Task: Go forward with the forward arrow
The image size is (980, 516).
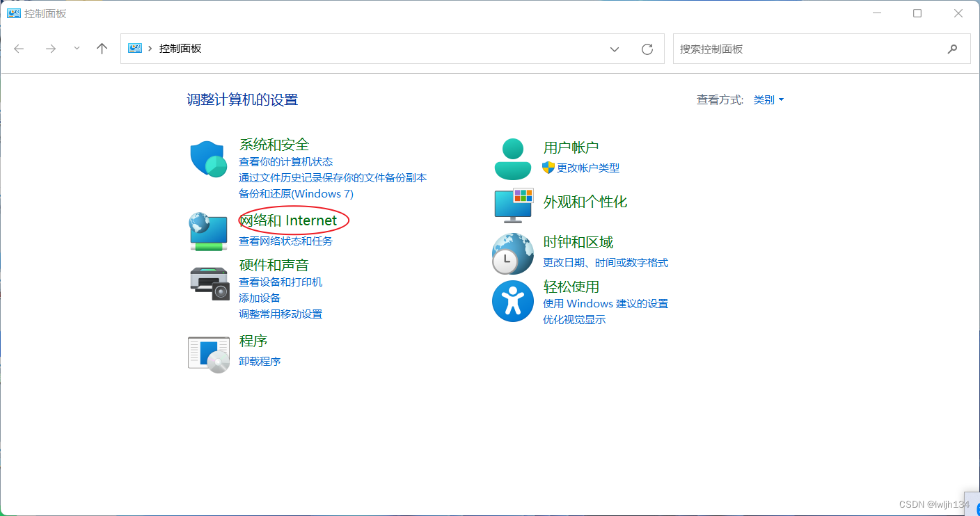Action: (50, 49)
